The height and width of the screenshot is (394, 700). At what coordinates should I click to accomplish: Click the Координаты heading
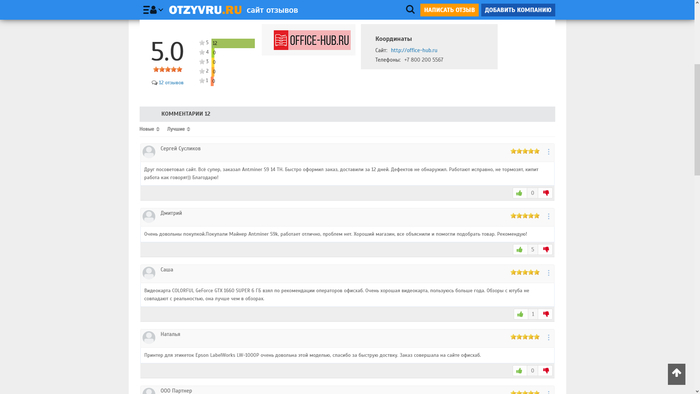pyautogui.click(x=393, y=39)
